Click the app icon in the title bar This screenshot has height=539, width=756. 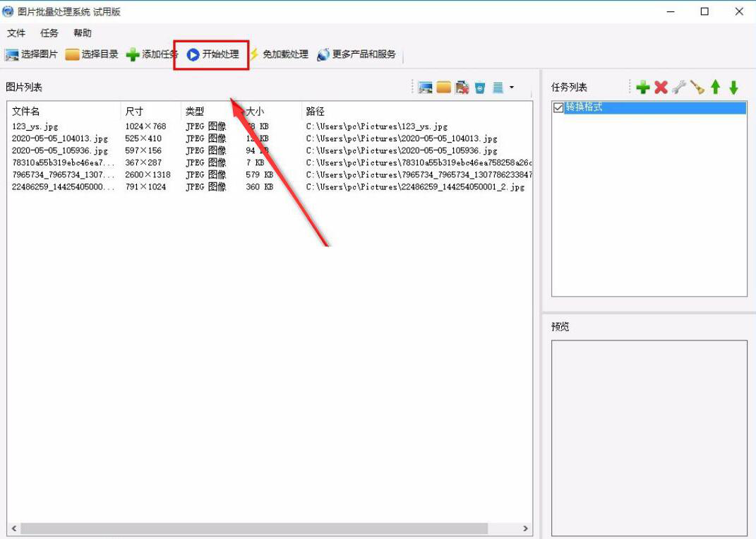(x=8, y=11)
